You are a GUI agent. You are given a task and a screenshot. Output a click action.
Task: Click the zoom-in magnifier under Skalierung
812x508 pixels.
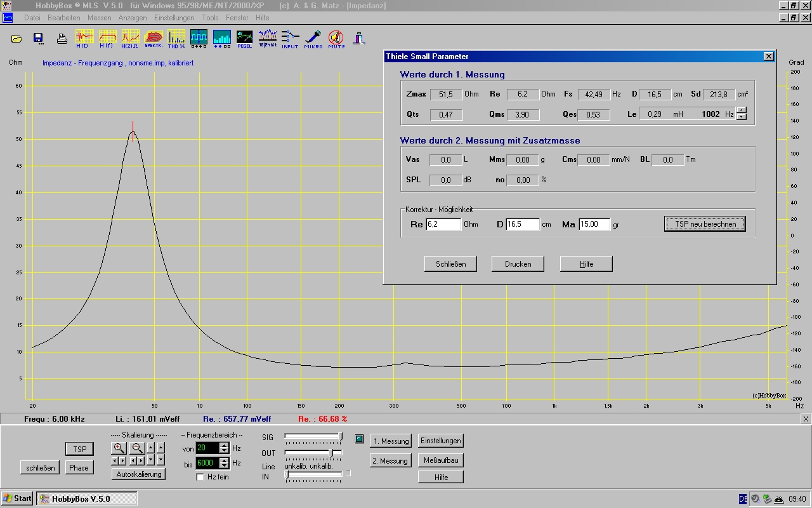tap(119, 448)
